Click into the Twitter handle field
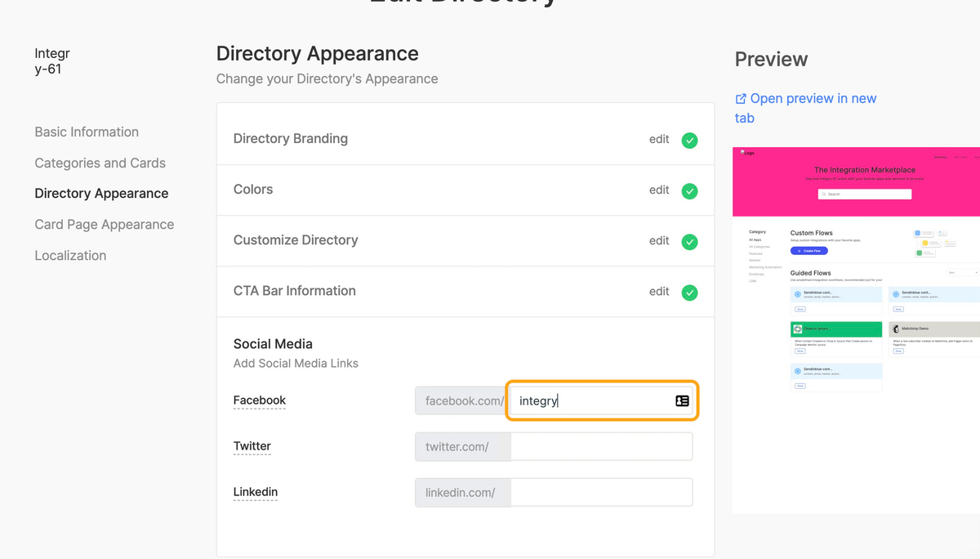The width and height of the screenshot is (980, 559). coord(602,446)
